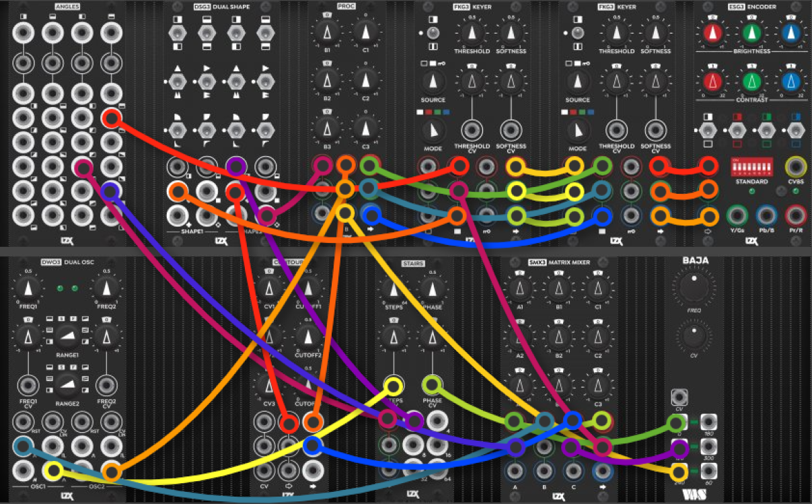Click Matrix Mixer jack labeled A

click(515, 471)
